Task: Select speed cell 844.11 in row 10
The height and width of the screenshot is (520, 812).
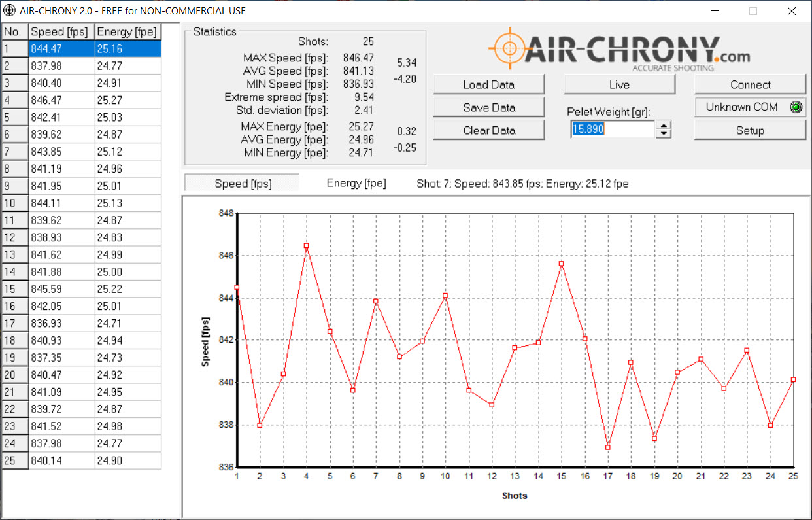Action: pyautogui.click(x=62, y=203)
